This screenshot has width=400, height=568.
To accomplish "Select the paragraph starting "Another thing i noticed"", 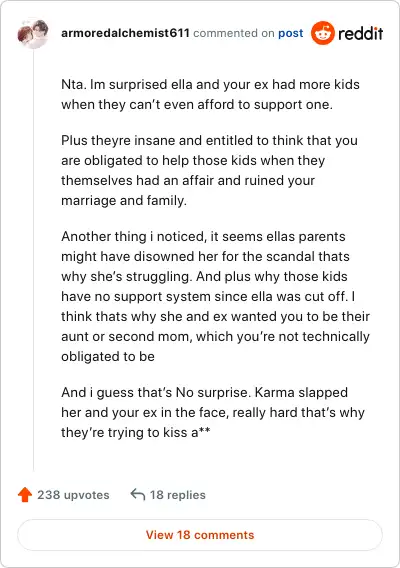I will 215,296.
